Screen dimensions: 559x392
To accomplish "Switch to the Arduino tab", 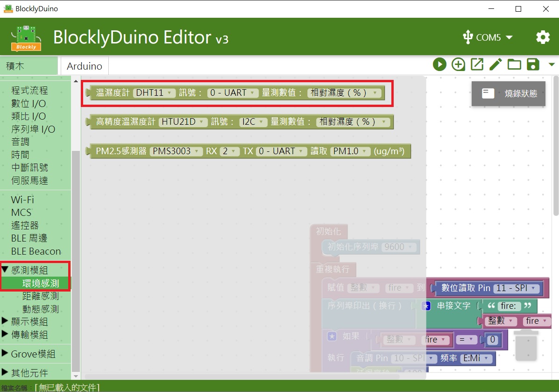I will [x=85, y=66].
